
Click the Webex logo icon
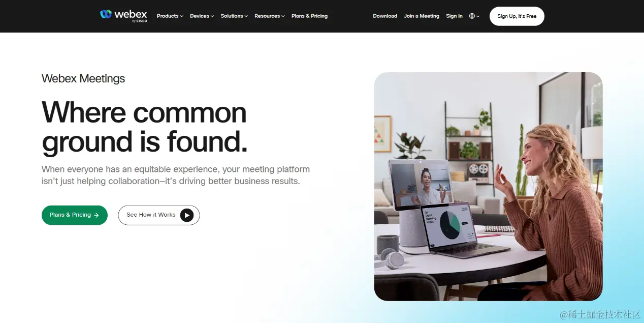point(106,14)
